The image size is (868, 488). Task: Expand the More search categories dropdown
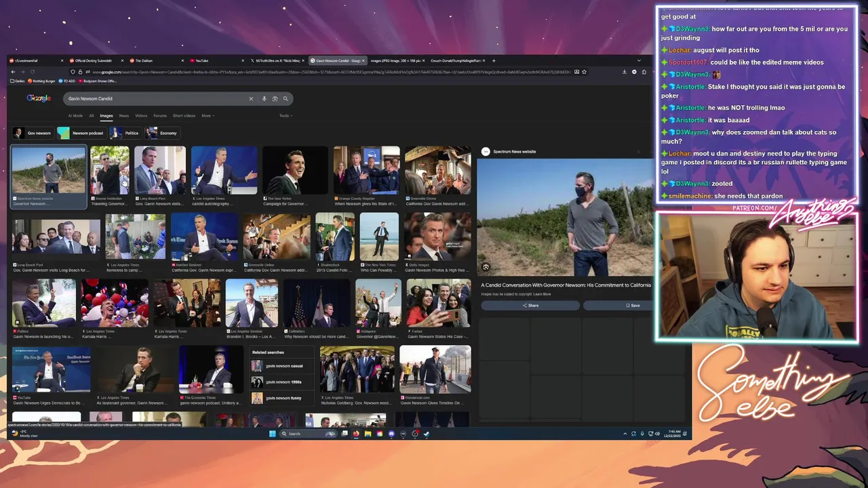pos(208,116)
